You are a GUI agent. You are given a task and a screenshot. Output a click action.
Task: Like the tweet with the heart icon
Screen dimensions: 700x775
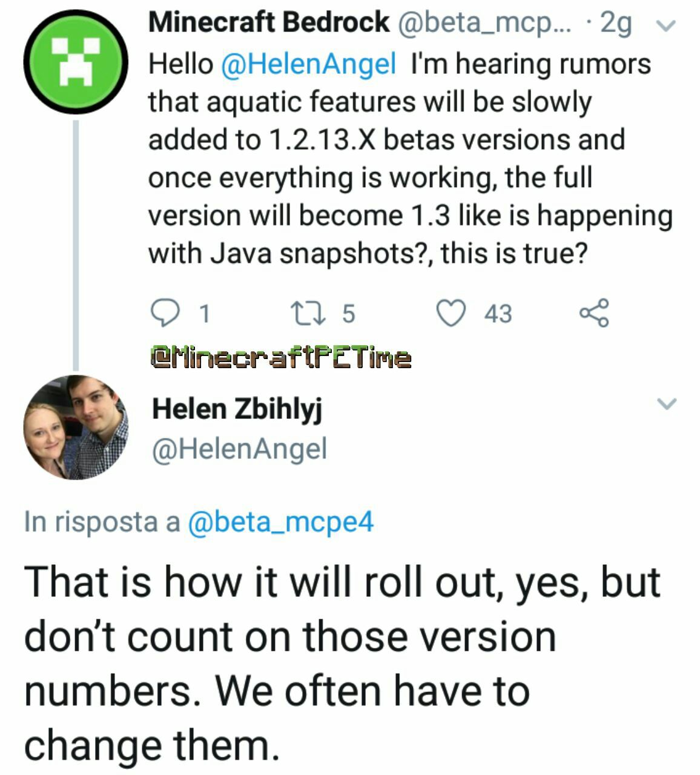point(451,313)
